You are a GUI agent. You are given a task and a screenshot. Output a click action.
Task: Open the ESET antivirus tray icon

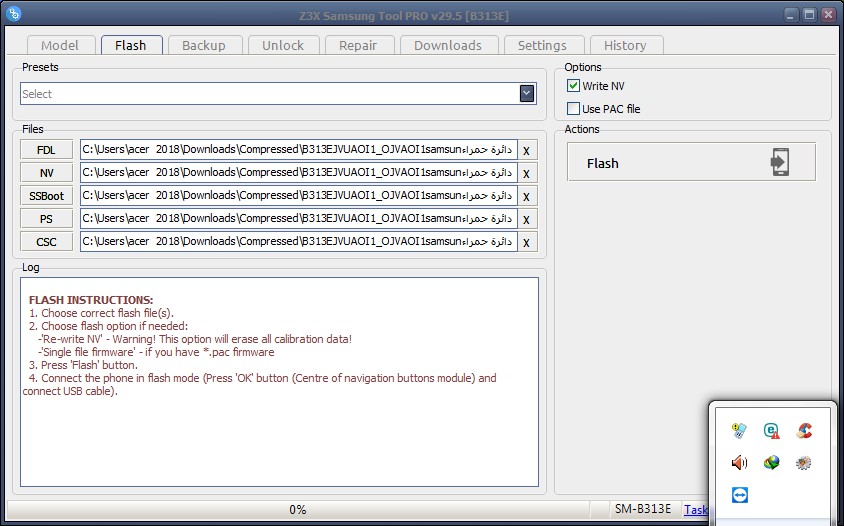pos(771,431)
